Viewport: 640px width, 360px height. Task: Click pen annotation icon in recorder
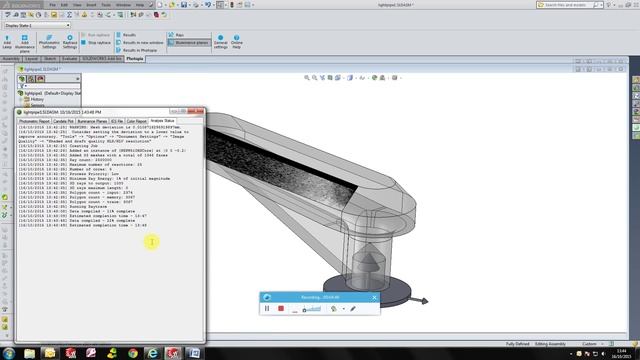pos(353,309)
